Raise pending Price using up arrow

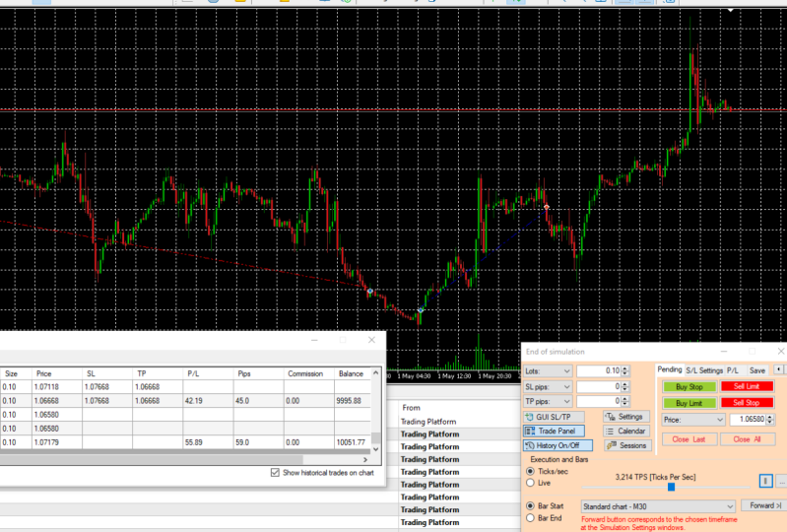click(x=770, y=417)
